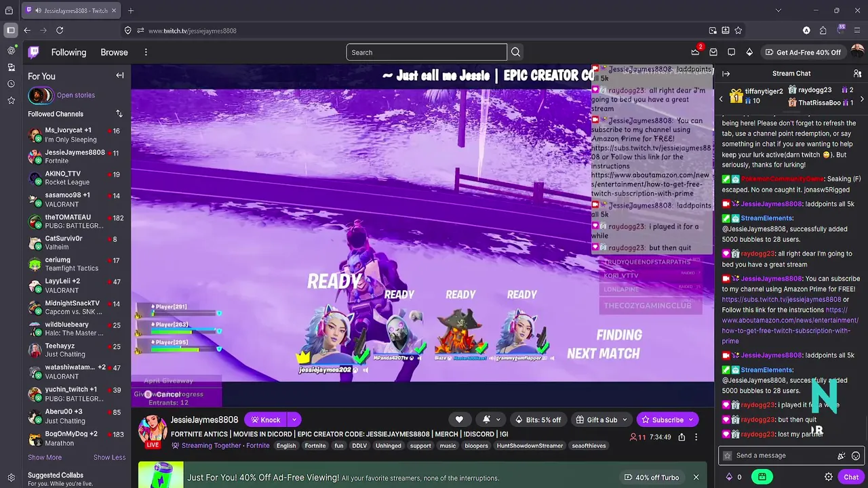The height and width of the screenshot is (488, 868).
Task: Sort Followed Channels with the arrows icon
Action: pos(119,114)
